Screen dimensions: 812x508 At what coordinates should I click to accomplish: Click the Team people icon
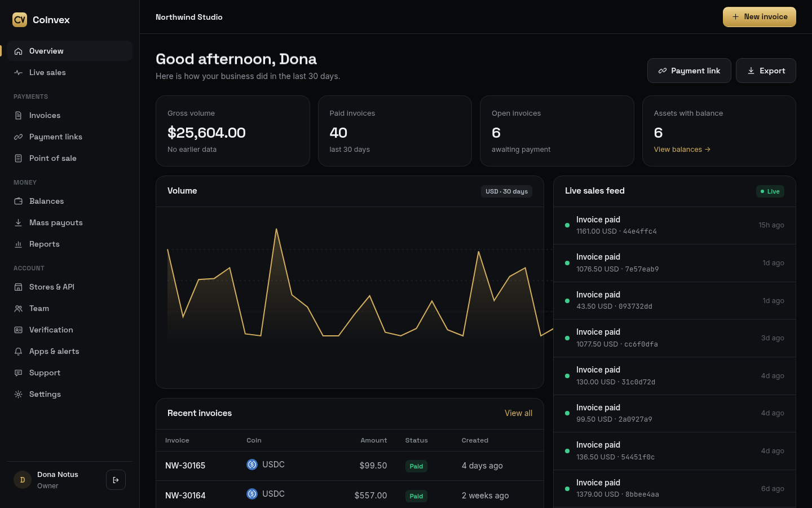19,309
